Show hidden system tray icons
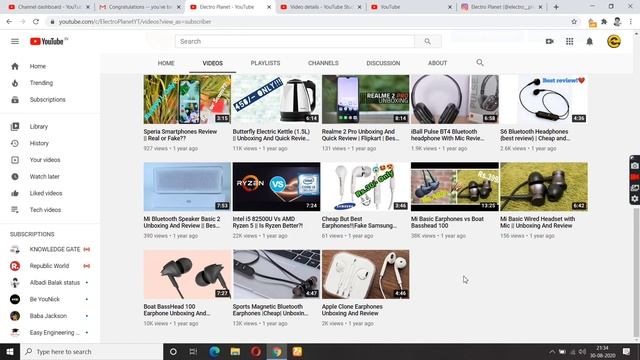Screen dimensions: 640x360 point(552,351)
